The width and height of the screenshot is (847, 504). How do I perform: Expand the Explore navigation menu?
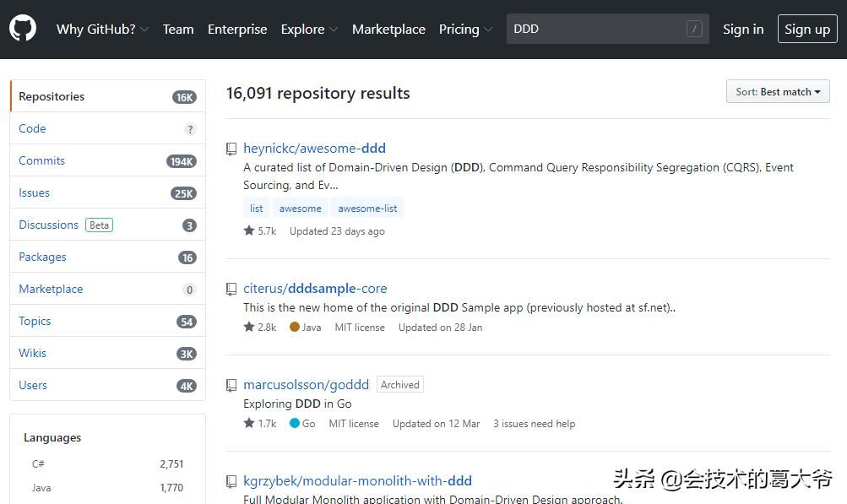pyautogui.click(x=309, y=29)
